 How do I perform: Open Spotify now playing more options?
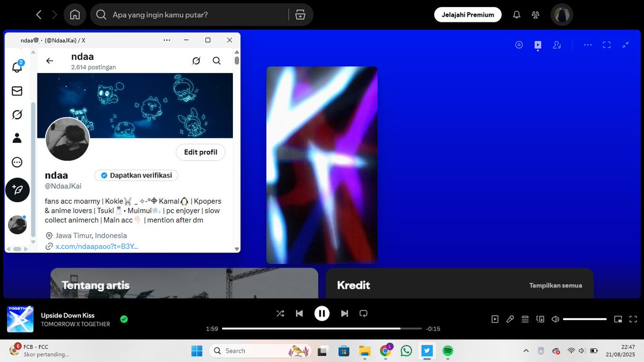point(588,45)
